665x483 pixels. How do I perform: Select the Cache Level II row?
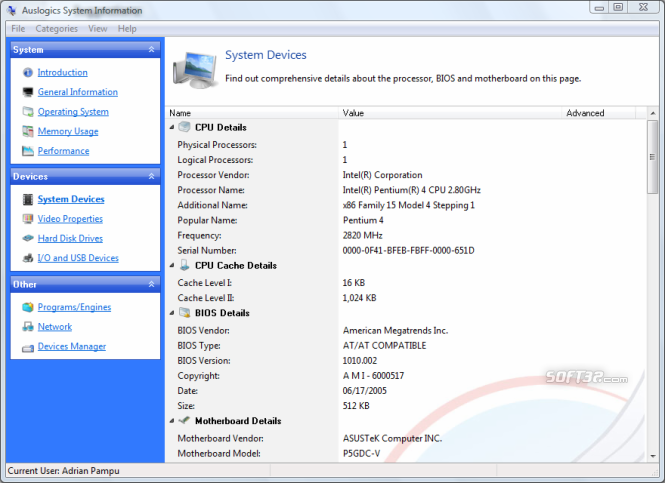tap(406, 298)
